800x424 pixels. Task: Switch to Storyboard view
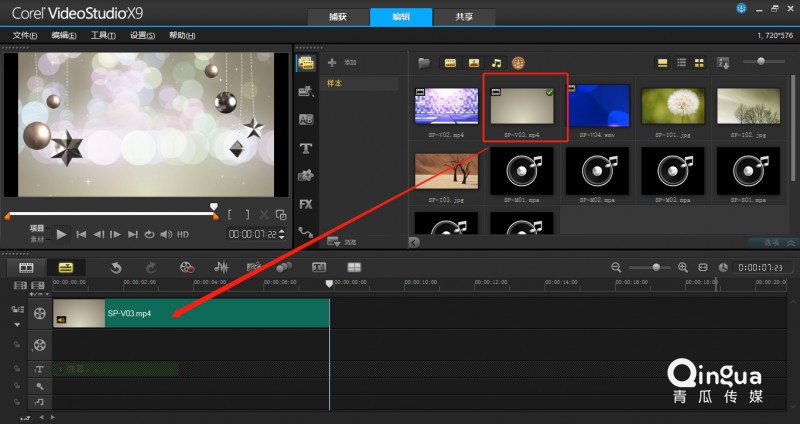tap(26, 267)
